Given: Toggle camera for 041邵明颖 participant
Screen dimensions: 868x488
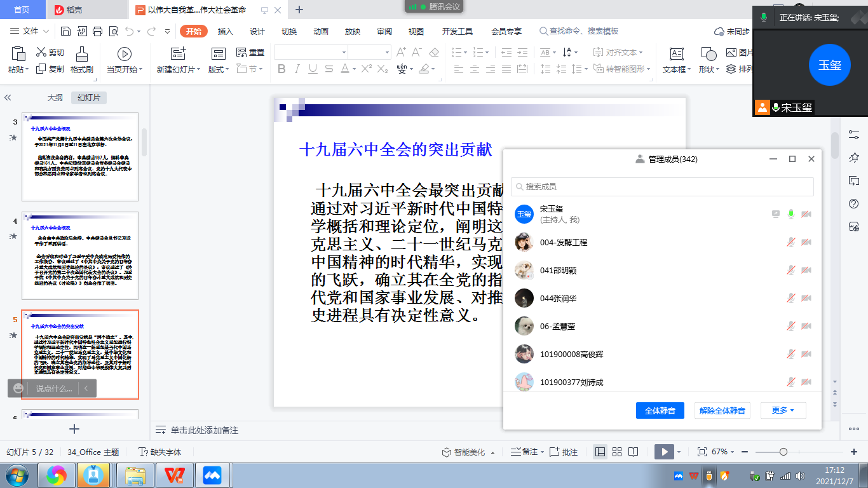Looking at the screenshot, I should point(806,270).
